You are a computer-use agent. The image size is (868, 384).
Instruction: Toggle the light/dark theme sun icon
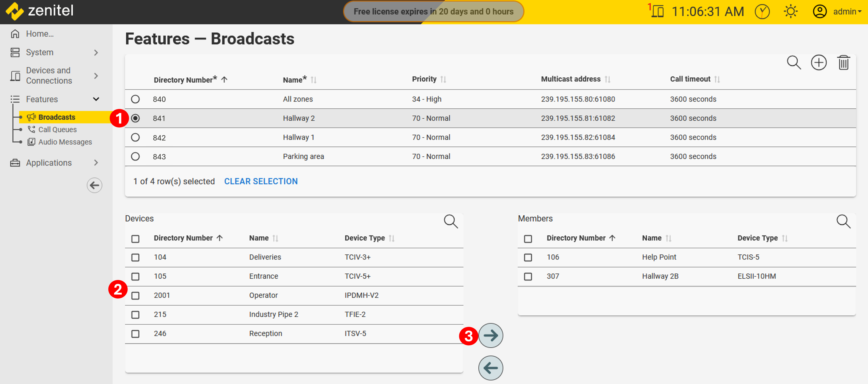coord(790,11)
